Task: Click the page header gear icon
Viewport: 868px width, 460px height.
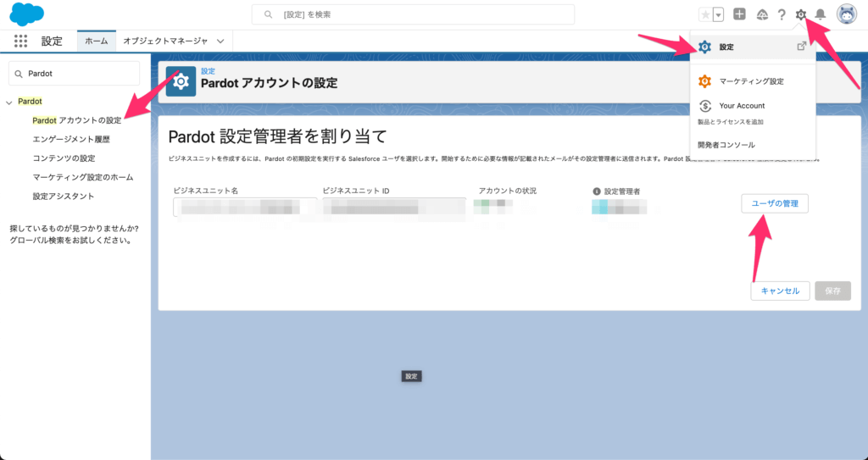Action: [181, 81]
